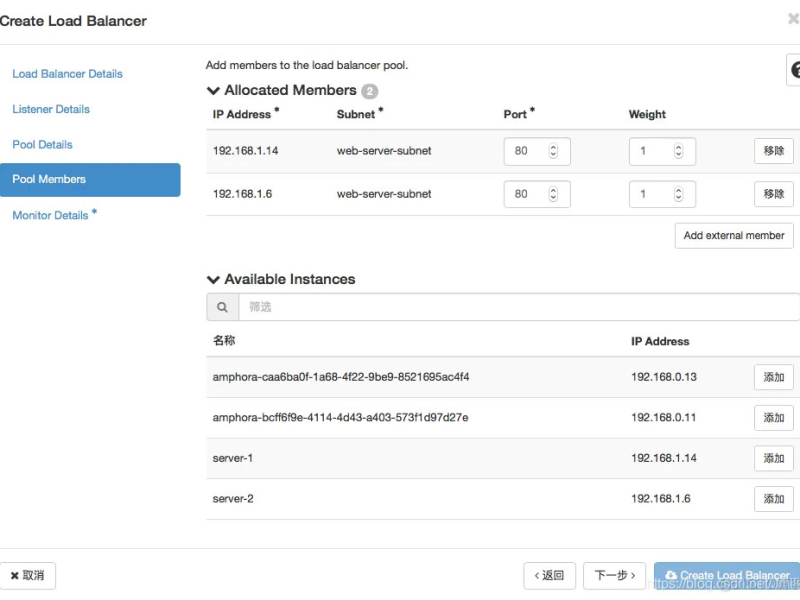Image resolution: width=800 pixels, height=600 pixels.
Task: Go back with the 返回 button
Action: [x=549, y=576]
